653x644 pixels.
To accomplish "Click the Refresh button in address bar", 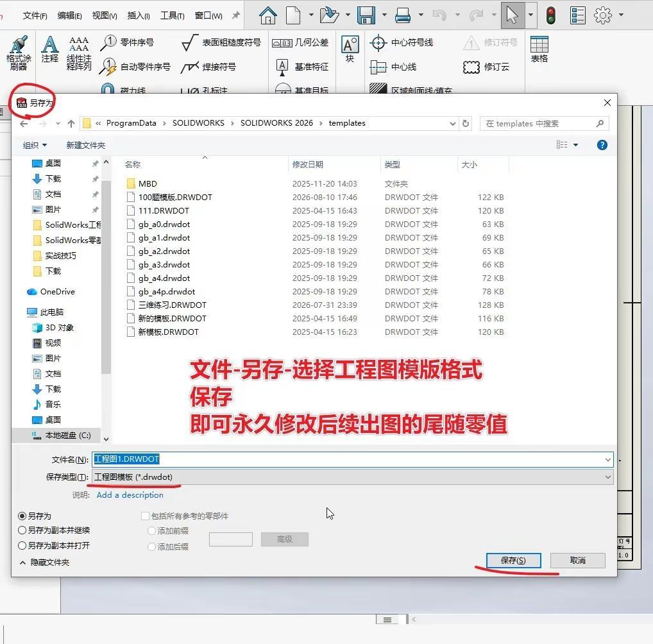I will tap(466, 123).
